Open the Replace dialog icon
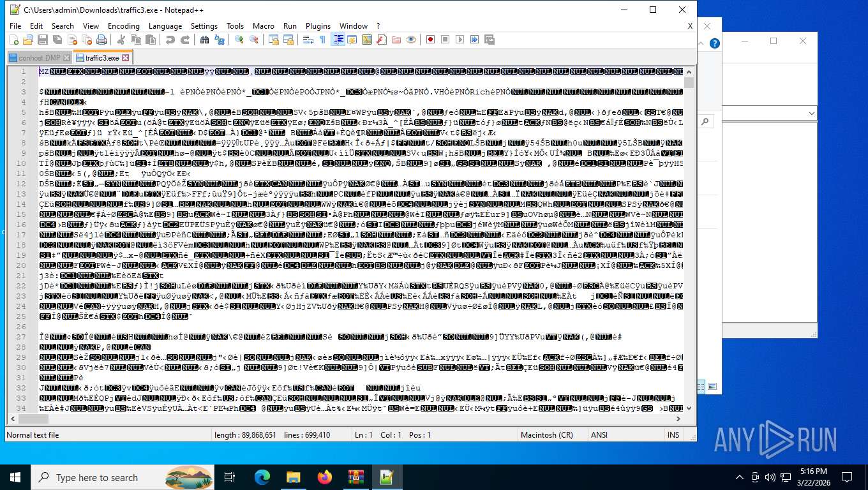The height and width of the screenshot is (490, 868). click(219, 40)
